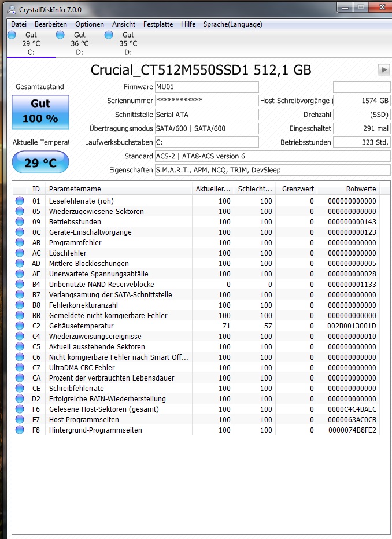Image resolution: width=392 pixels, height=539 pixels.
Task: Select the 36 °C drive D: tab
Action: tap(80, 43)
